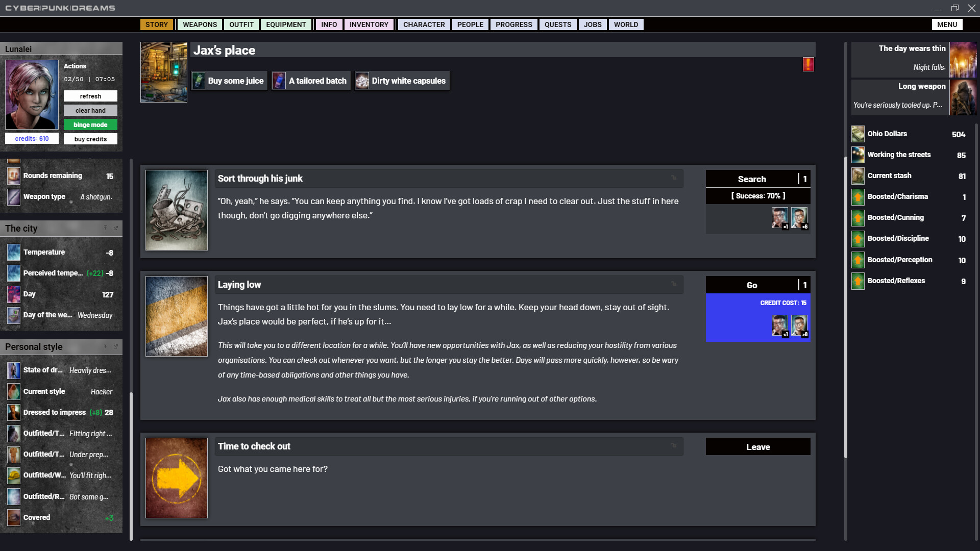Click the Ohio Dollars currency icon
Viewport: 980px width, 551px height.
[x=857, y=134]
